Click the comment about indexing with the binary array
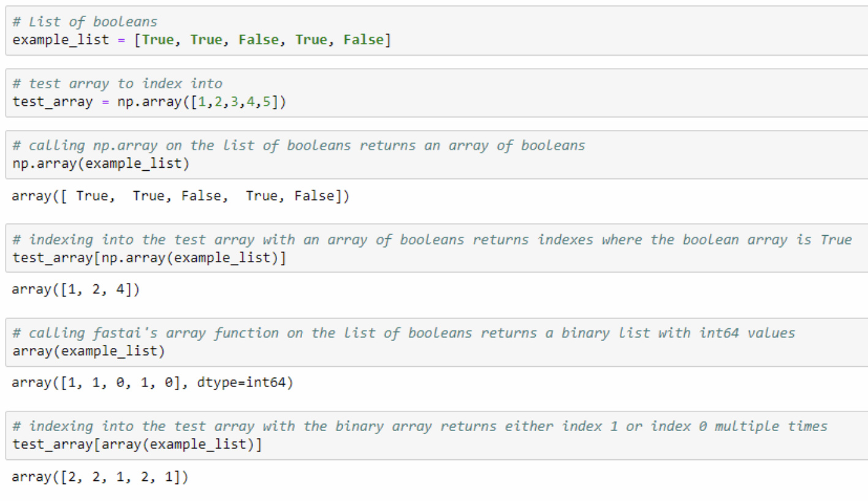 click(419, 426)
